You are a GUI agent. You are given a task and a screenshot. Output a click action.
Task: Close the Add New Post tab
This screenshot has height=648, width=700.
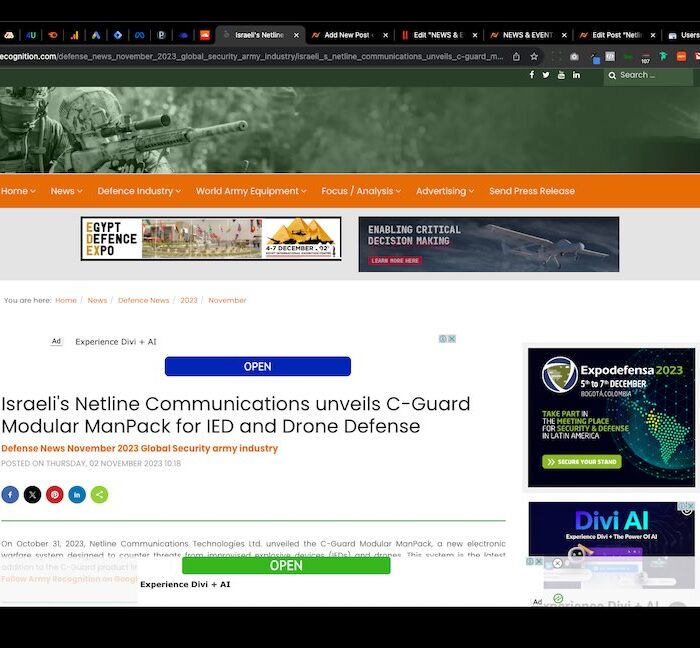pos(385,35)
